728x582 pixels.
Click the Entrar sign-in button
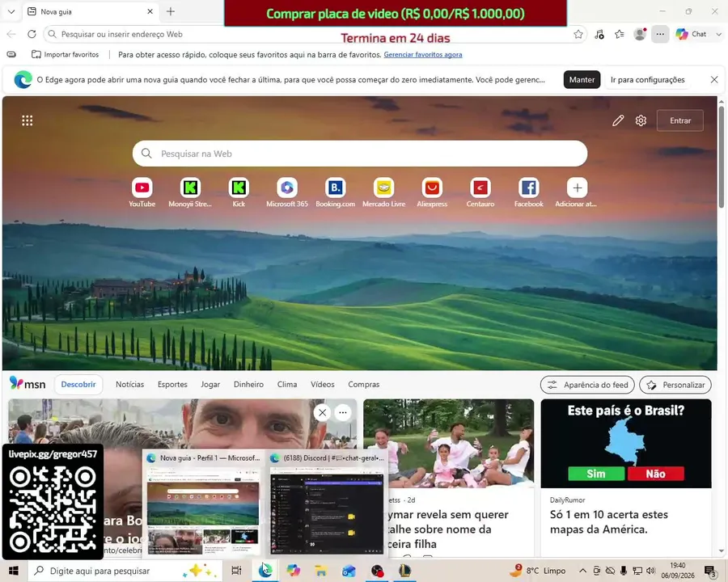pyautogui.click(x=680, y=120)
